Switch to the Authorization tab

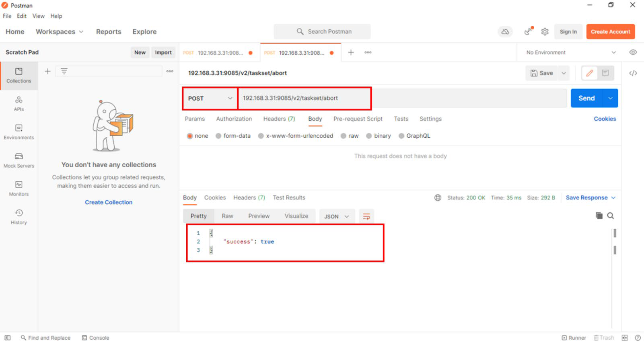pos(234,119)
